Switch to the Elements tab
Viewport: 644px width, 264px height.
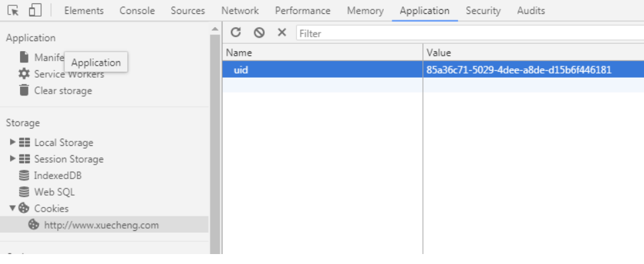pyautogui.click(x=84, y=11)
